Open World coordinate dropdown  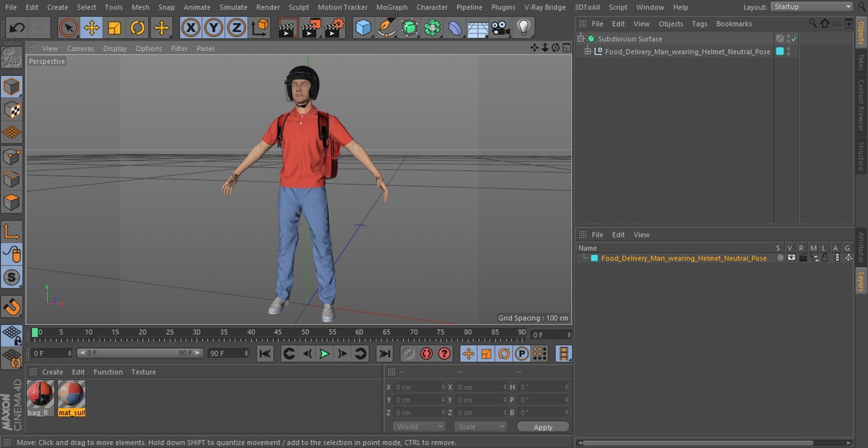419,427
